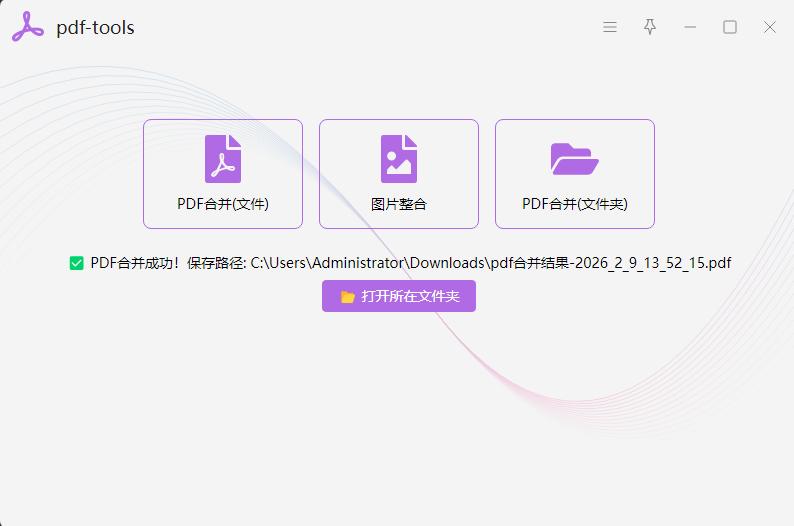This screenshot has height=526, width=794.
Task: Close the pdf-tools window
Action: [770, 27]
